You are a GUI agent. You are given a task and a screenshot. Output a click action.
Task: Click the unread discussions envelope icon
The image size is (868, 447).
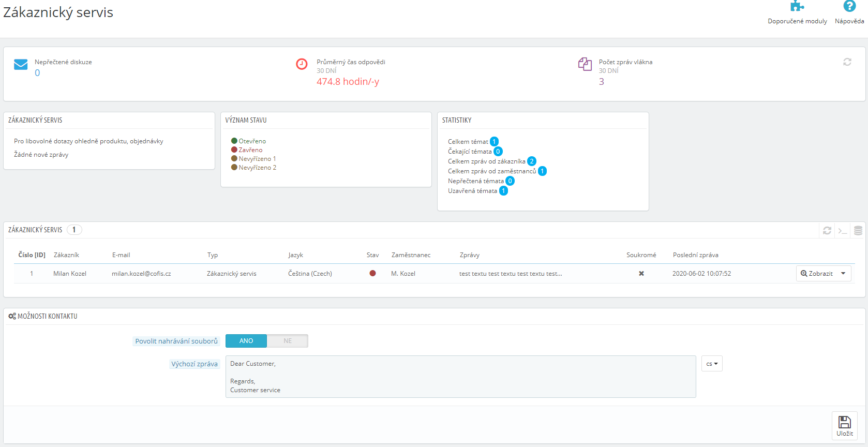[x=21, y=64]
